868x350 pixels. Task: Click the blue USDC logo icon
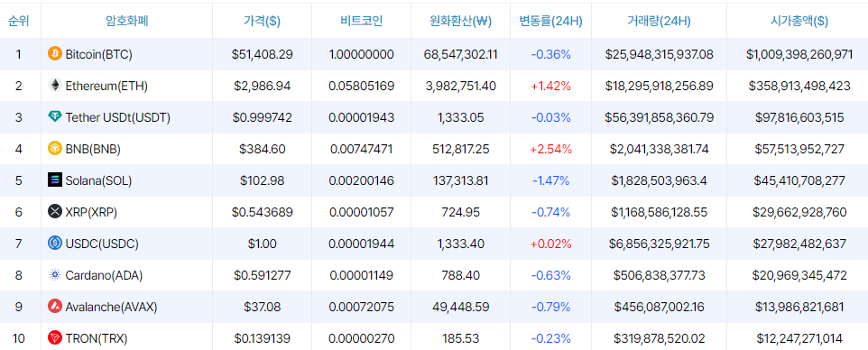tap(55, 244)
